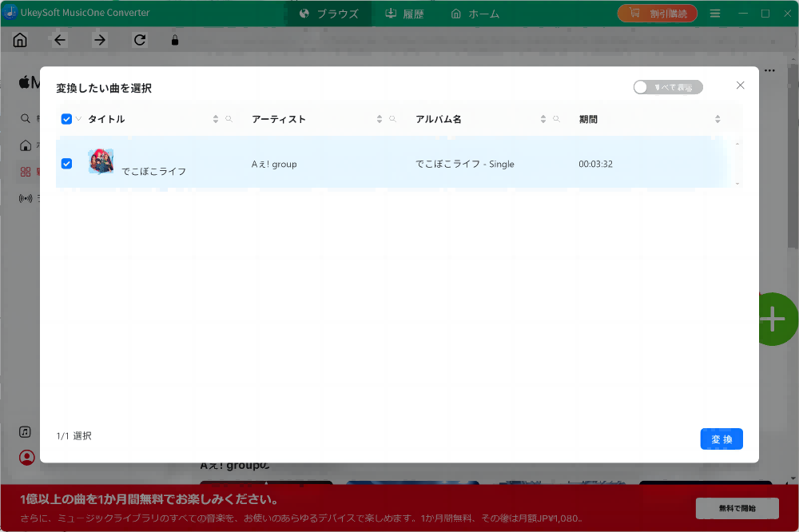Viewport: 799px width, 532px height.
Task: Click the sidebar radio broadcast icon
Action: [26, 198]
